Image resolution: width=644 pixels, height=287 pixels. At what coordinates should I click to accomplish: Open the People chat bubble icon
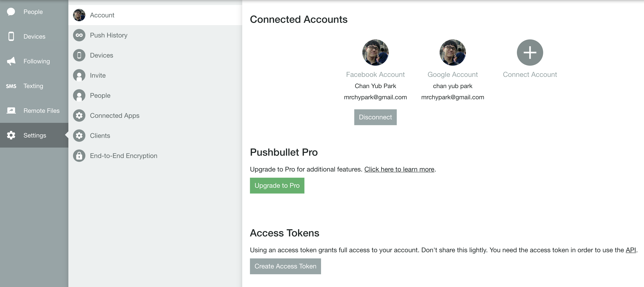pos(11,12)
